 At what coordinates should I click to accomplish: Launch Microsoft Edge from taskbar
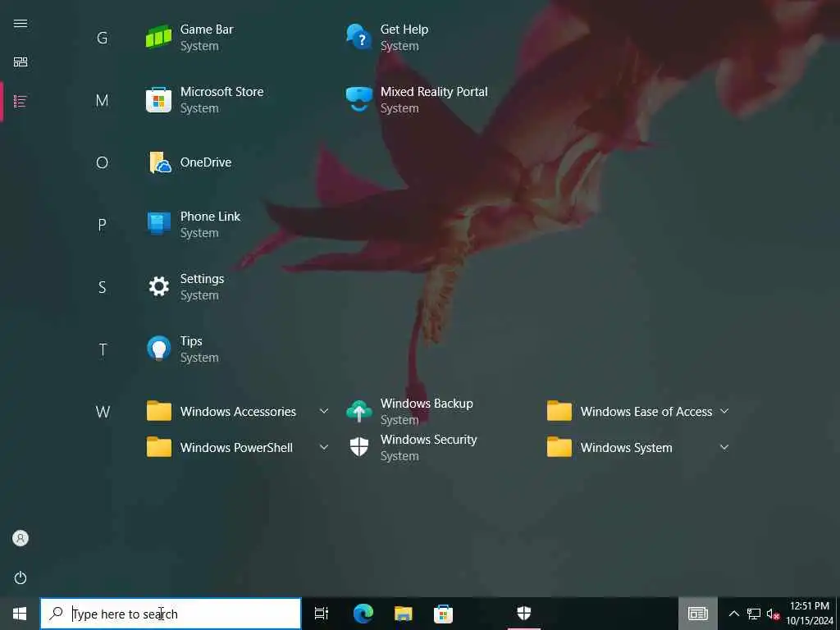click(363, 614)
